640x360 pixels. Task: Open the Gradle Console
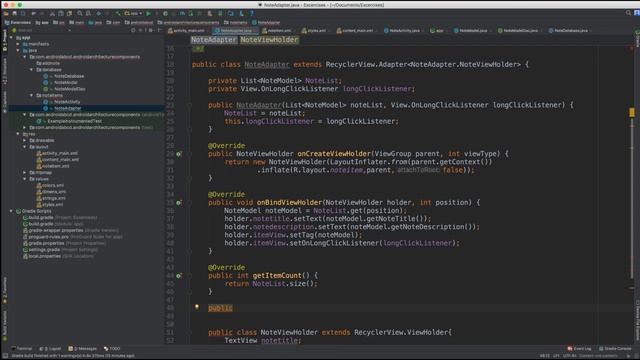[x=615, y=349]
